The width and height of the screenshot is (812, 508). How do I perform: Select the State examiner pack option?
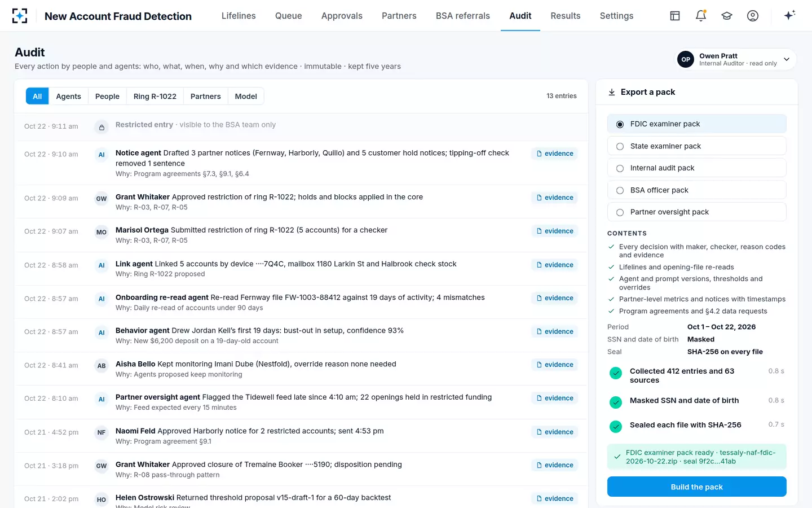tap(696, 146)
